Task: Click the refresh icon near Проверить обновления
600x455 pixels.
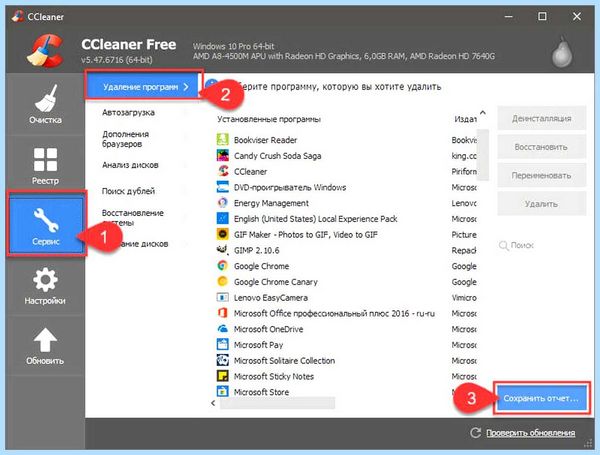Action: coord(475,432)
